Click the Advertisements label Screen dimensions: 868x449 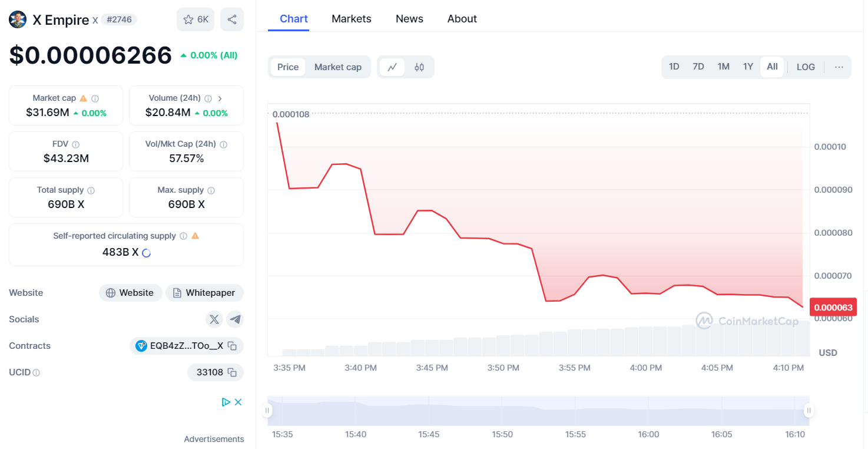click(x=214, y=439)
